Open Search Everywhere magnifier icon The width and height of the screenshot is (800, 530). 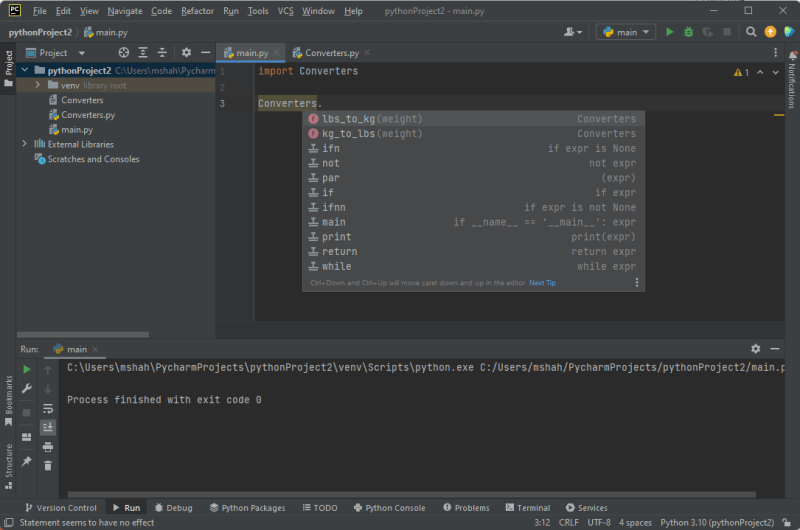[751, 32]
